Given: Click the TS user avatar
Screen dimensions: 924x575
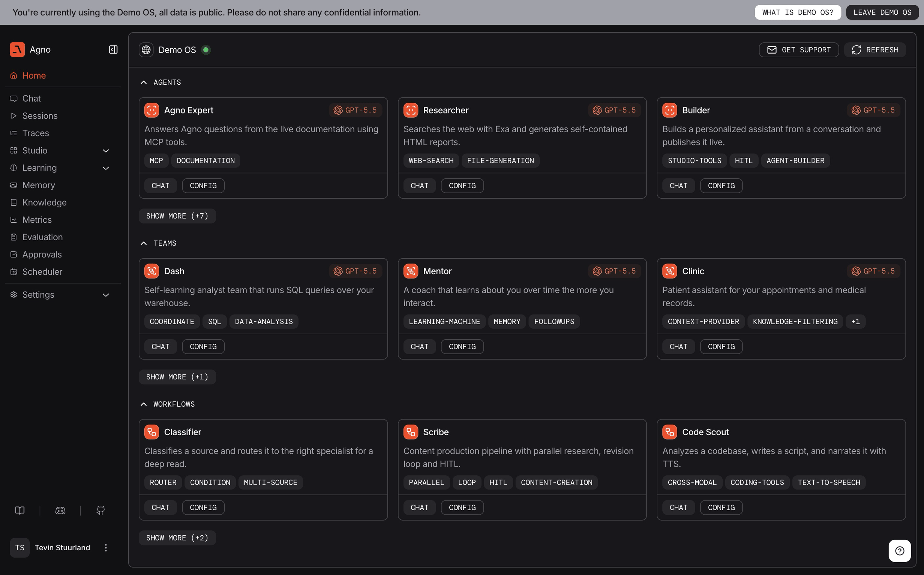Looking at the screenshot, I should (x=20, y=548).
